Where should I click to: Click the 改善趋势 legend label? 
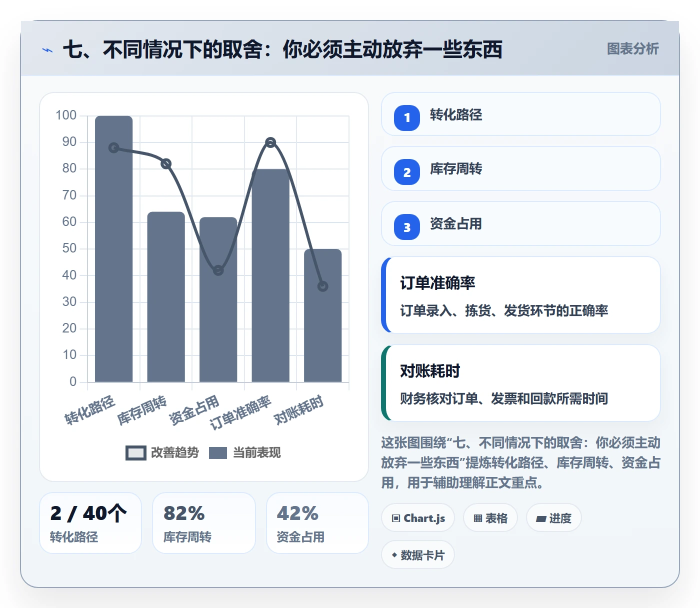pos(175,452)
